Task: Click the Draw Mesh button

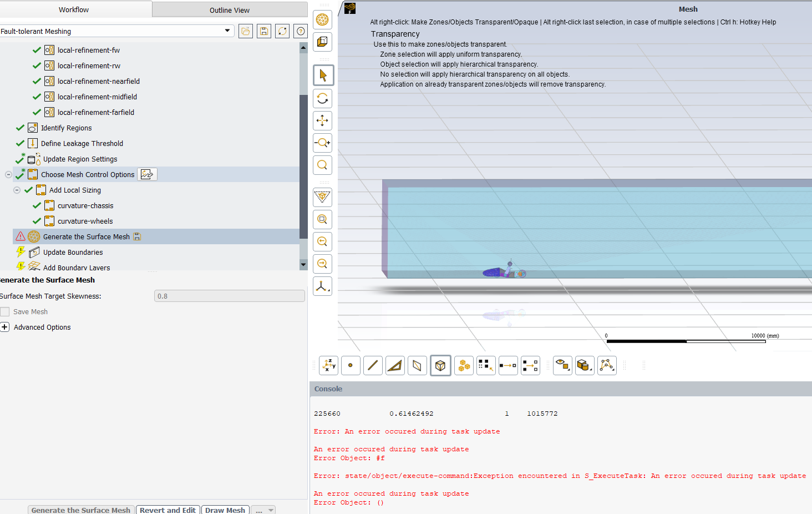Action: click(225, 510)
